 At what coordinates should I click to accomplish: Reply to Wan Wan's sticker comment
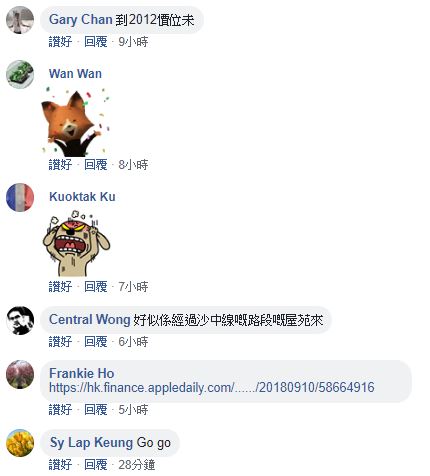[x=96, y=165]
